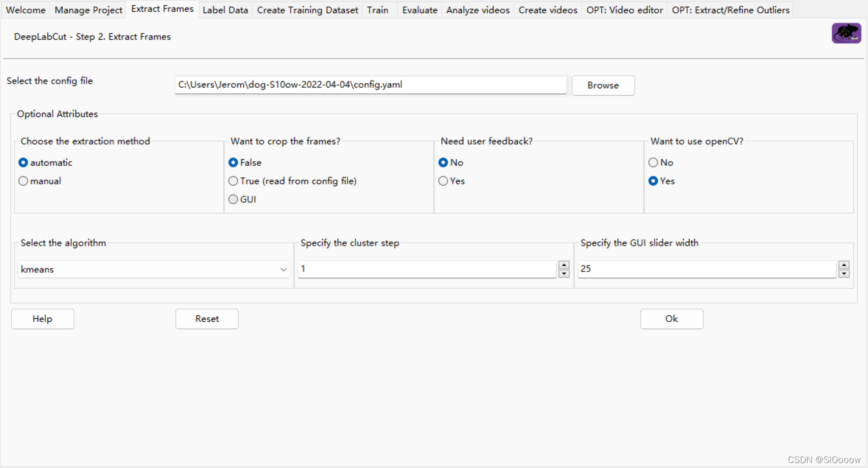Increase the GUI slider width value
Image resolution: width=868 pixels, height=468 pixels.
(844, 265)
